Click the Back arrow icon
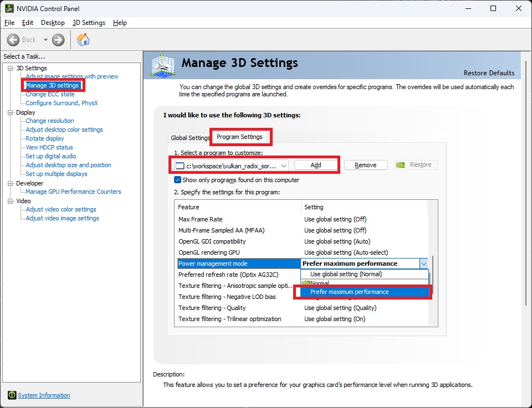 pyautogui.click(x=13, y=40)
